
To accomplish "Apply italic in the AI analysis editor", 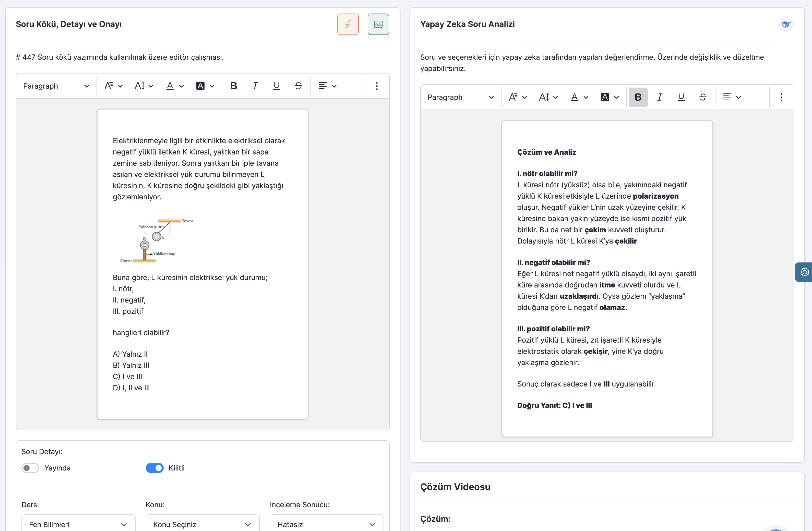I will [659, 97].
